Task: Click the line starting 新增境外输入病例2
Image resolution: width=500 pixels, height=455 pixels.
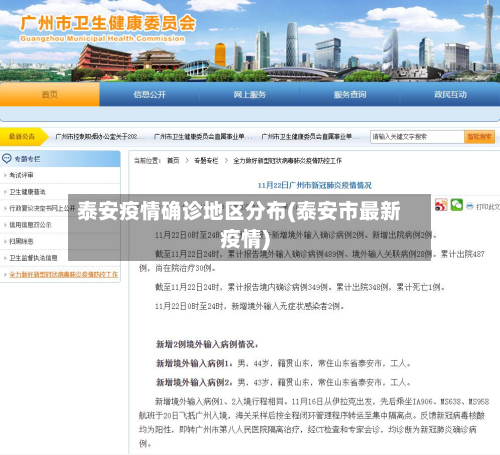Action: pos(284,382)
